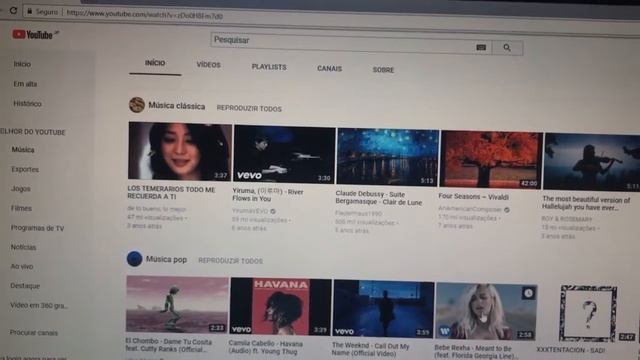
Task: Select Esportes in the sidebar
Action: coord(25,169)
